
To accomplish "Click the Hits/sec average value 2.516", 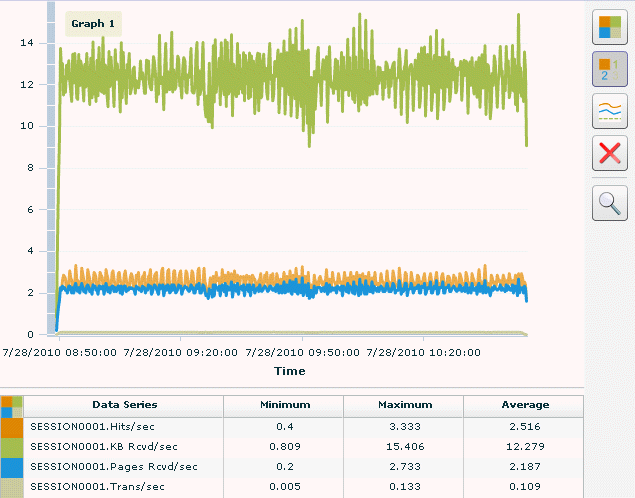I will pos(525,427).
